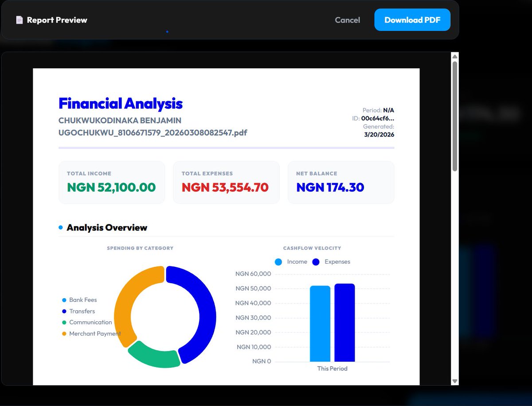Cancel the report preview

coord(348,20)
